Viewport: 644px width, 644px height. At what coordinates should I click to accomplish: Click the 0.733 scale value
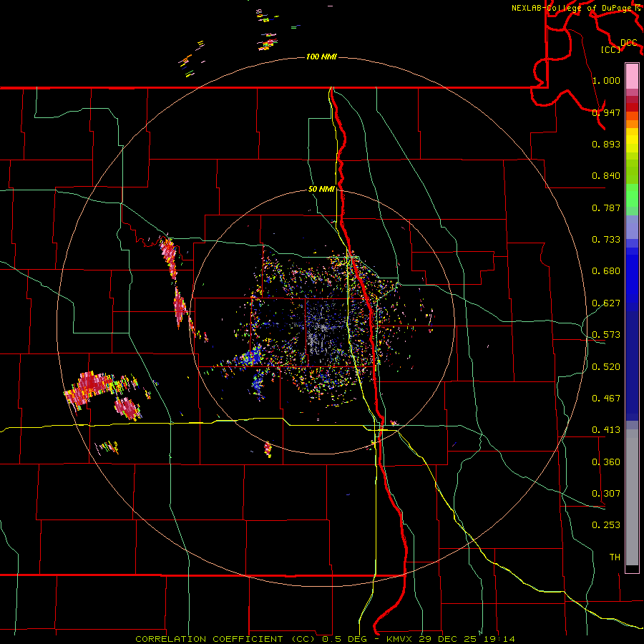point(606,240)
